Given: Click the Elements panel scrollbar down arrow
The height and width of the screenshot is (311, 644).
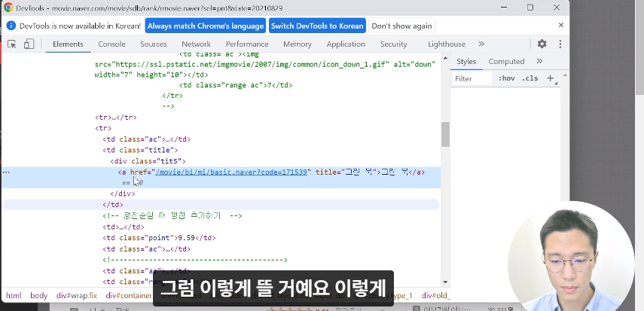Looking at the screenshot, I should coord(445,282).
